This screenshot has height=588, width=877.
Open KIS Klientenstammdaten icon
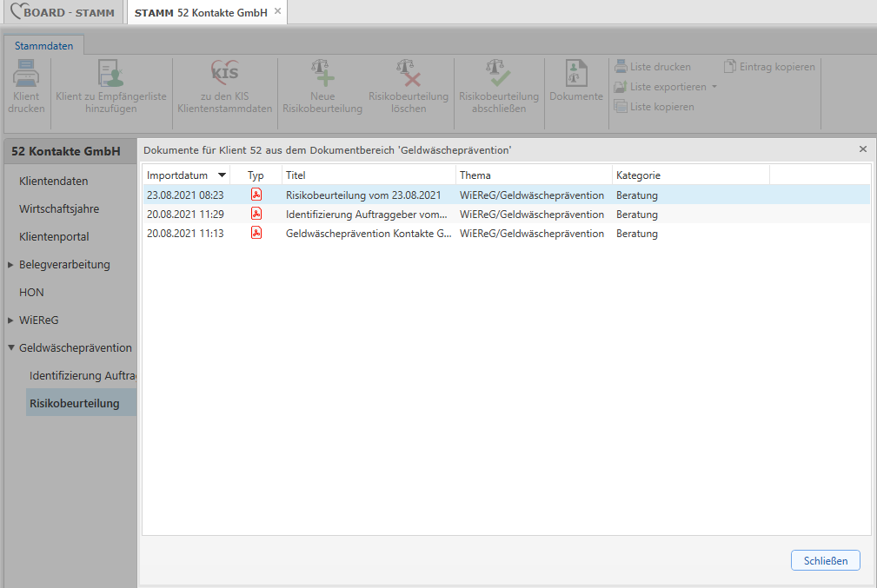(x=224, y=73)
